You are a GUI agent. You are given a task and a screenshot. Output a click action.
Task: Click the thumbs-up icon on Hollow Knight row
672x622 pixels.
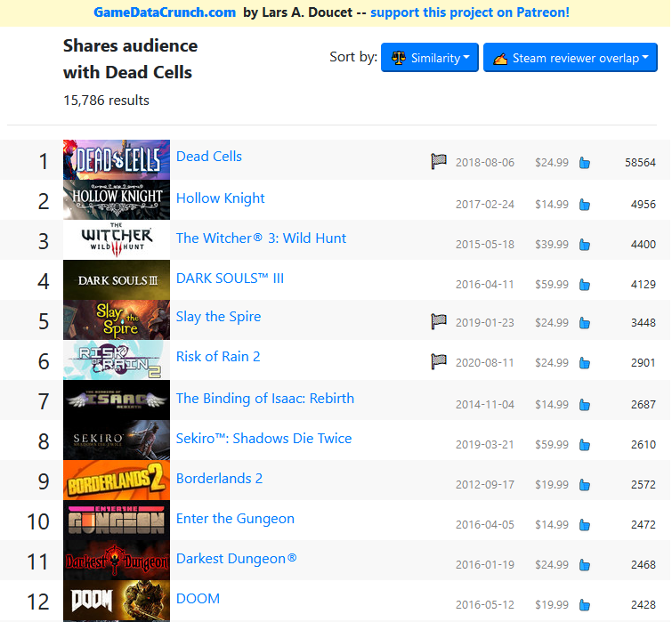click(585, 205)
